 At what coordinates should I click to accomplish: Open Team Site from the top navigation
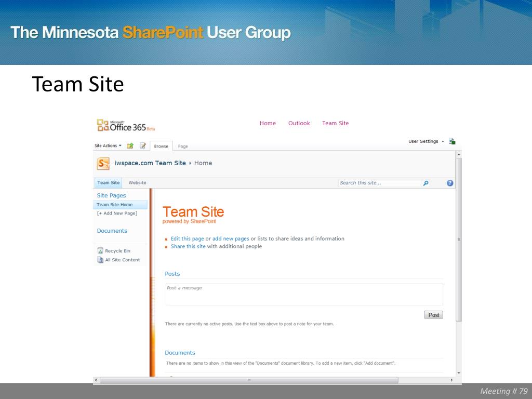tap(335, 123)
